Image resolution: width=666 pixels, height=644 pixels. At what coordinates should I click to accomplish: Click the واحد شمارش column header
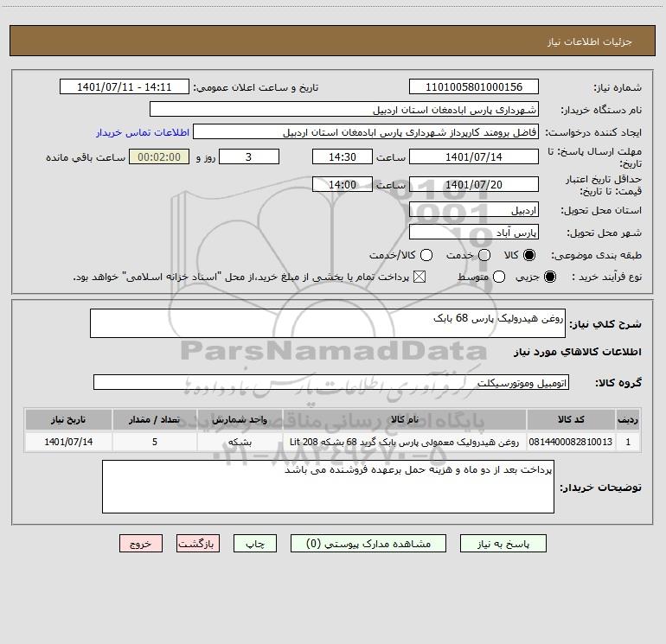pyautogui.click(x=240, y=419)
